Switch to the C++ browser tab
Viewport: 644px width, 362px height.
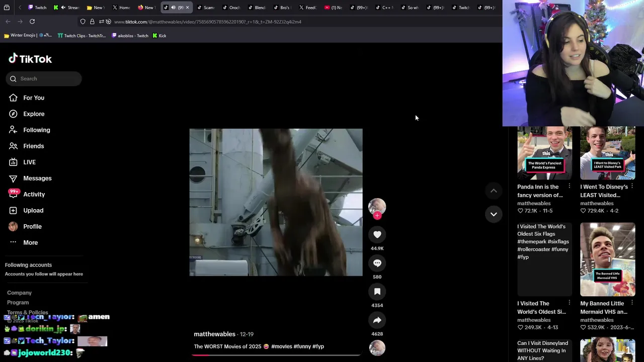coord(384,8)
